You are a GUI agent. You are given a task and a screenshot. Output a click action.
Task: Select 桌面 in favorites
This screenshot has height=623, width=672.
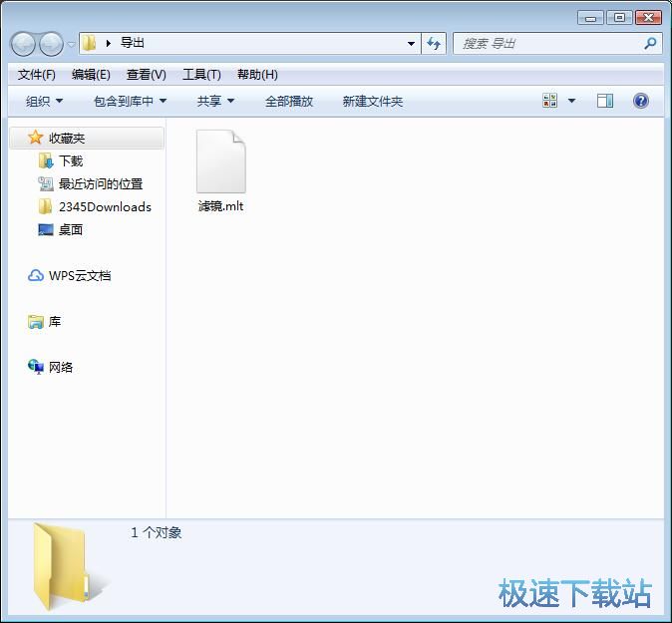coord(71,230)
